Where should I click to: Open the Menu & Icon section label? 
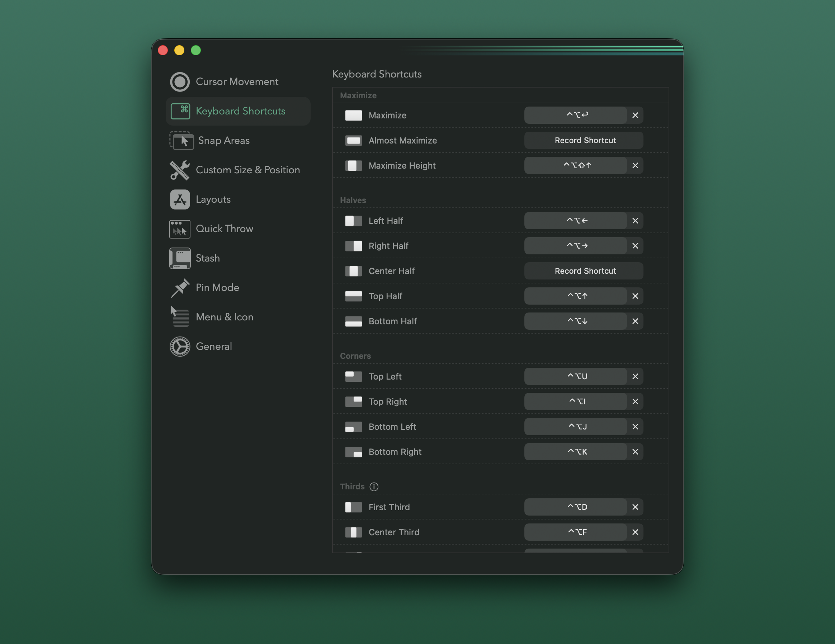coord(225,317)
